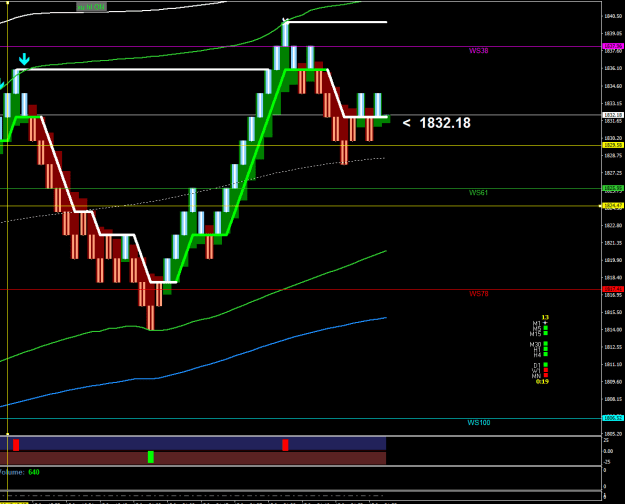
Task: Click the M1 crosshair indicator marker
Action: pyautogui.click(x=545, y=323)
